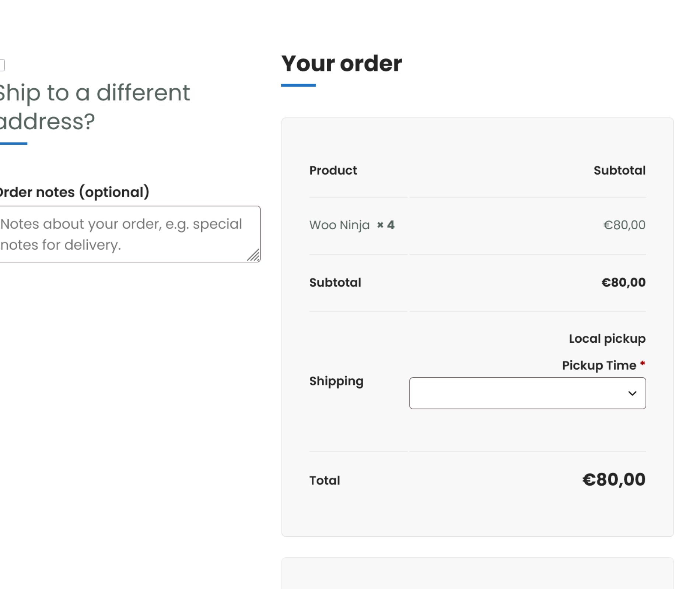Click the Total row label
700x589 pixels.
325,480
